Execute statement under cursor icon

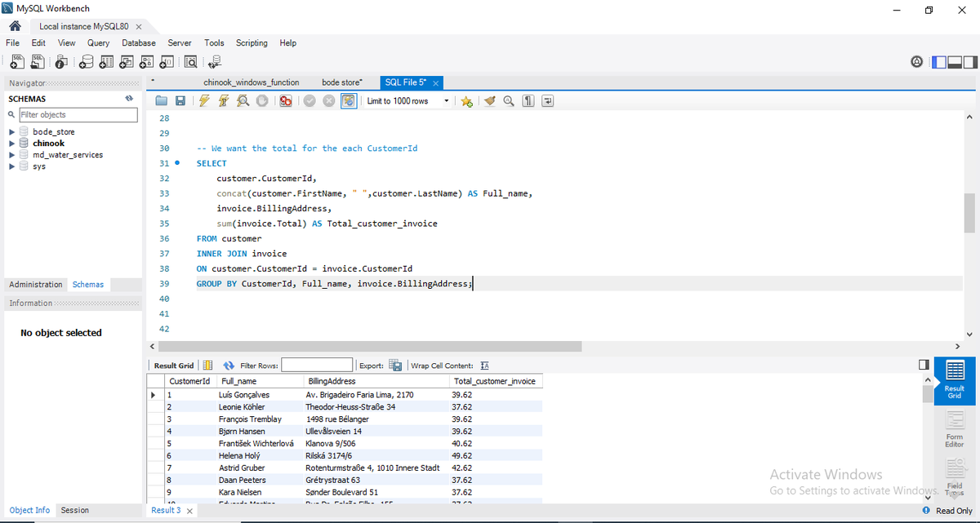click(x=224, y=101)
